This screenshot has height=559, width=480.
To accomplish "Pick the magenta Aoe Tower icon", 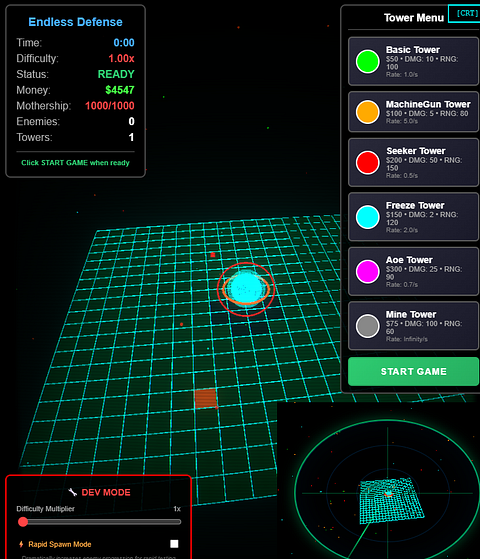I will tap(367, 271).
